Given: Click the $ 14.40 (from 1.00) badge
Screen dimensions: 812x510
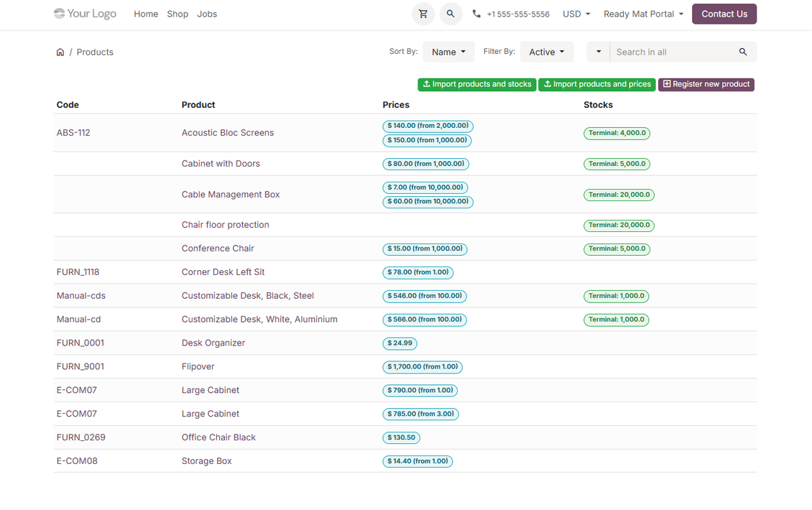Looking at the screenshot, I should point(417,461).
